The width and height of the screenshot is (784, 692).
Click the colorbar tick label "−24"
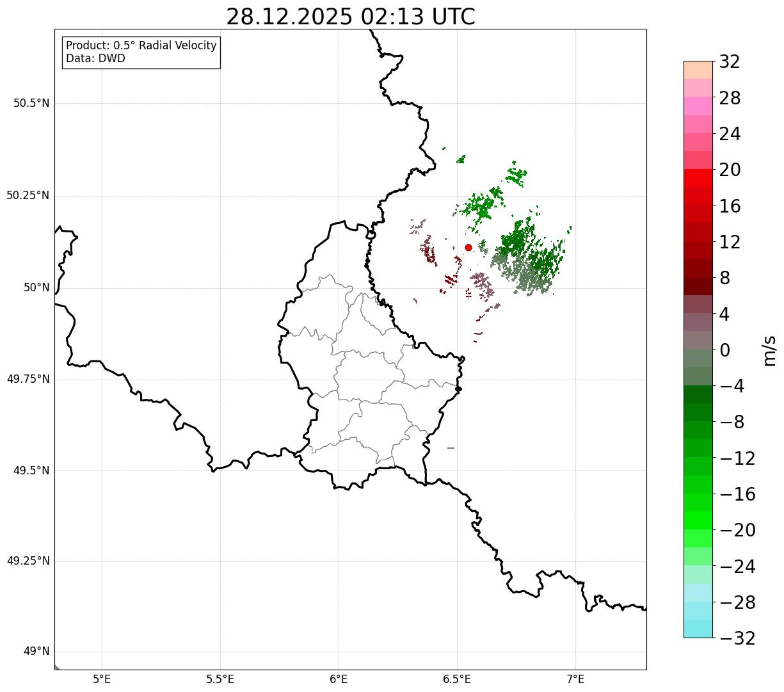coord(737,567)
